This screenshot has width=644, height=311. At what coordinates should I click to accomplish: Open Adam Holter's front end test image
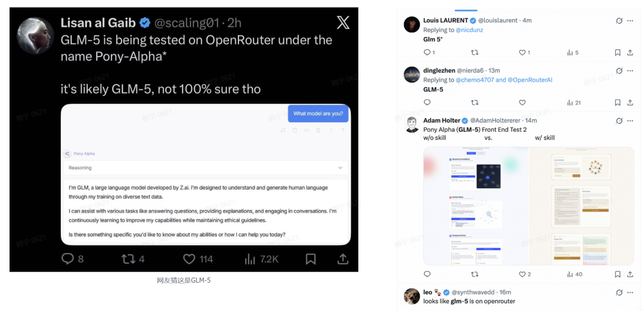pyautogui.click(x=528, y=206)
